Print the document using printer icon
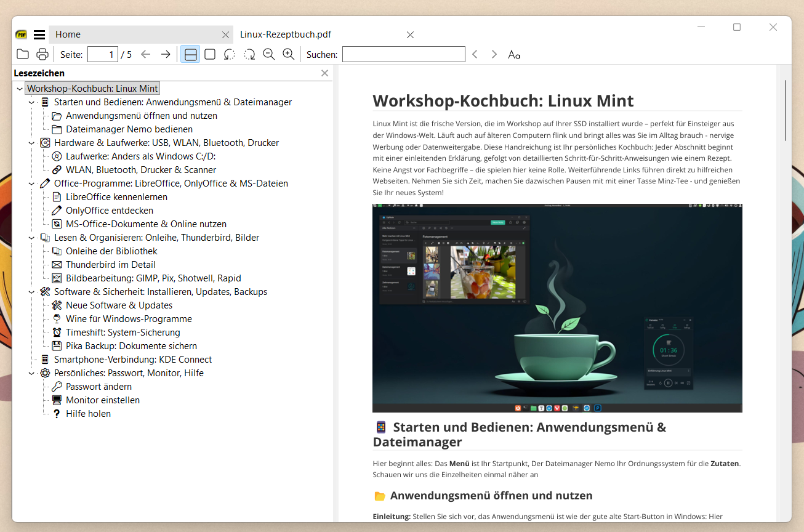This screenshot has height=532, width=804. (42, 54)
